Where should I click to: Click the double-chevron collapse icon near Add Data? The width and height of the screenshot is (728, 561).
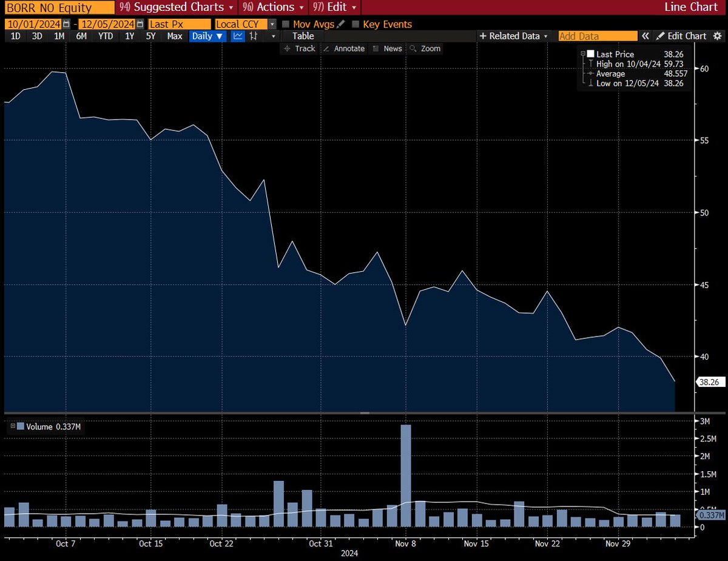pos(646,36)
